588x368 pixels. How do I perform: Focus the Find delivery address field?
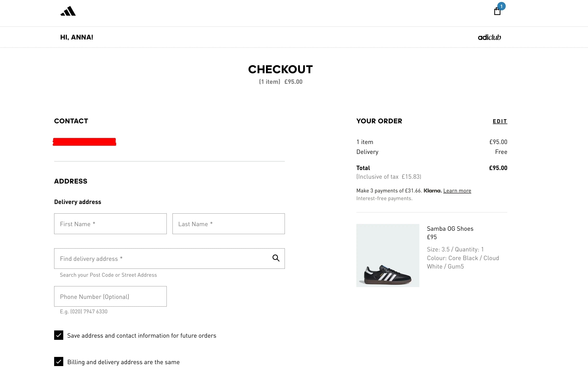pyautogui.click(x=146, y=258)
